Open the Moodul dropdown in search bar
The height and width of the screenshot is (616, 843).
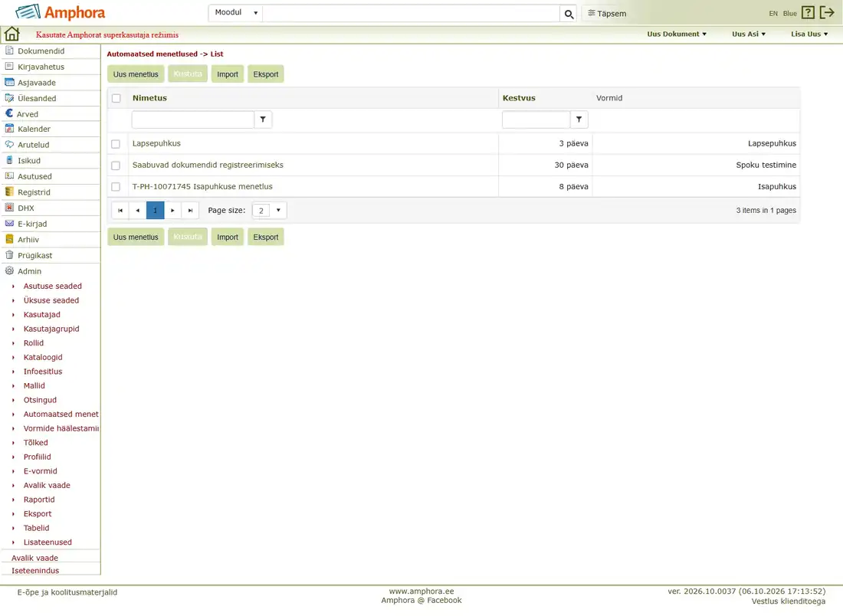pyautogui.click(x=235, y=13)
